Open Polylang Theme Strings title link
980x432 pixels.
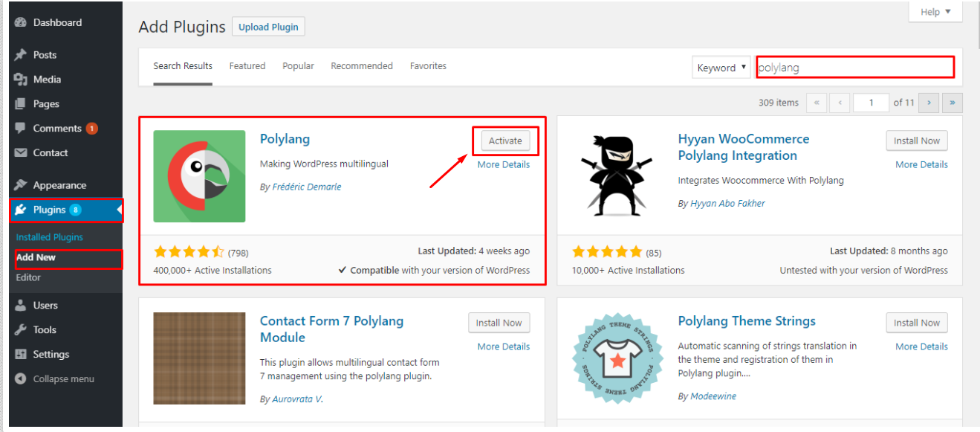pos(747,321)
